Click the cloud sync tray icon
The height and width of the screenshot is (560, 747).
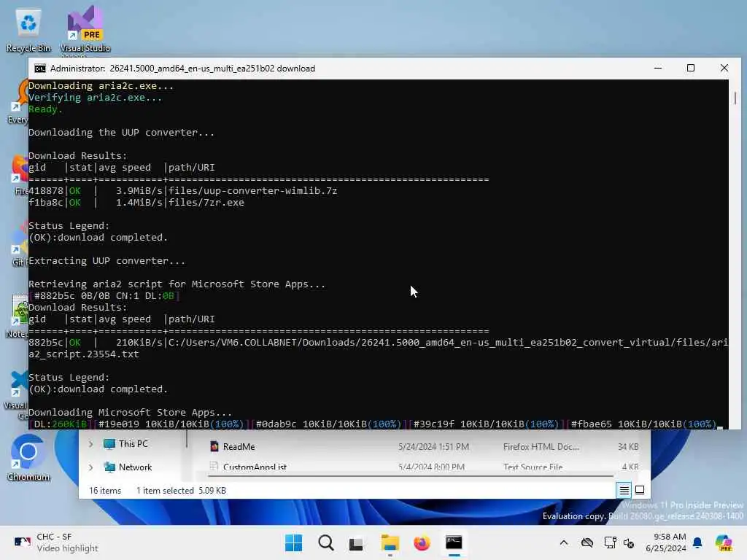point(587,542)
